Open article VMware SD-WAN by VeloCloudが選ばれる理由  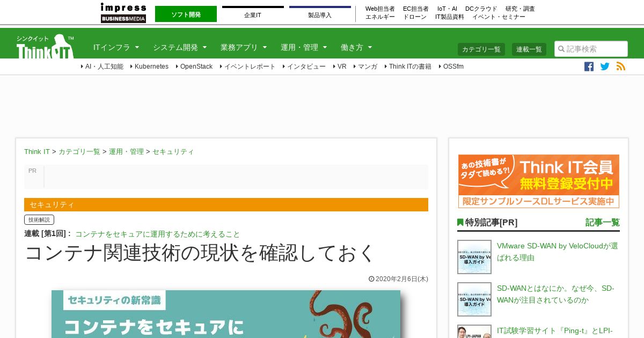(558, 252)
